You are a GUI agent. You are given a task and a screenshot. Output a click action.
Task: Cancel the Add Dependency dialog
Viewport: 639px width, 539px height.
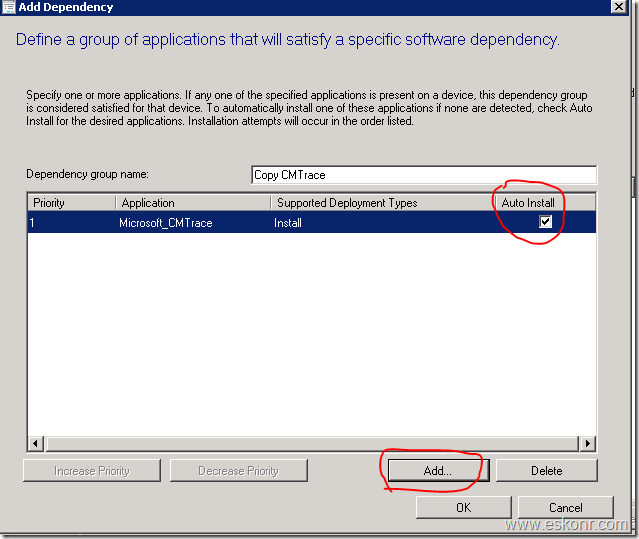pos(565,507)
